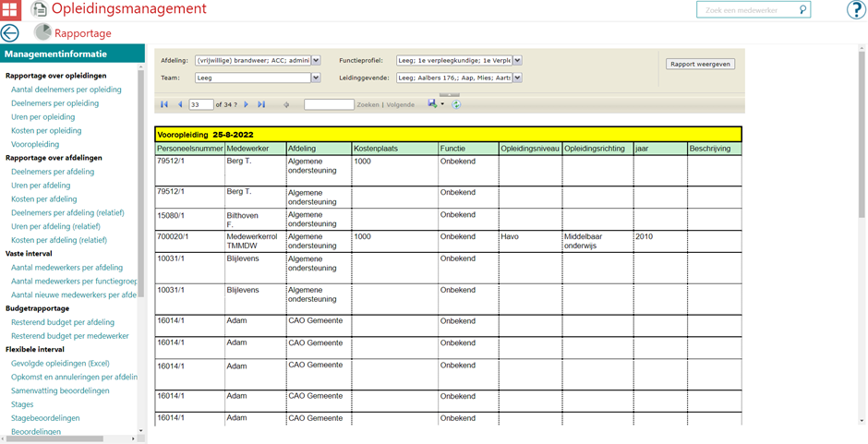Select the Havo cell

[x=530, y=241]
